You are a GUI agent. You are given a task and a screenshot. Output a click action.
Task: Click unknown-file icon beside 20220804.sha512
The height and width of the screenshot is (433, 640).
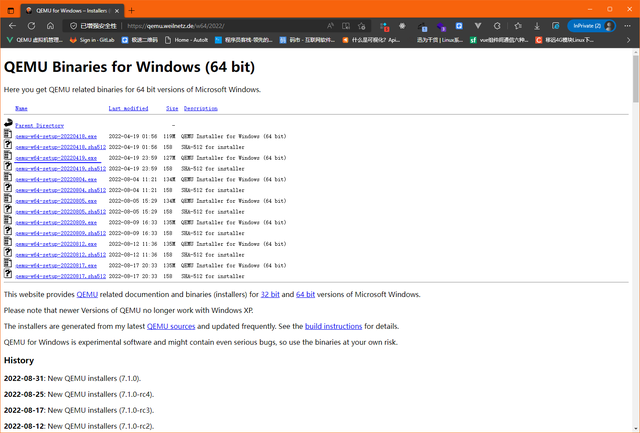pyautogui.click(x=8, y=187)
